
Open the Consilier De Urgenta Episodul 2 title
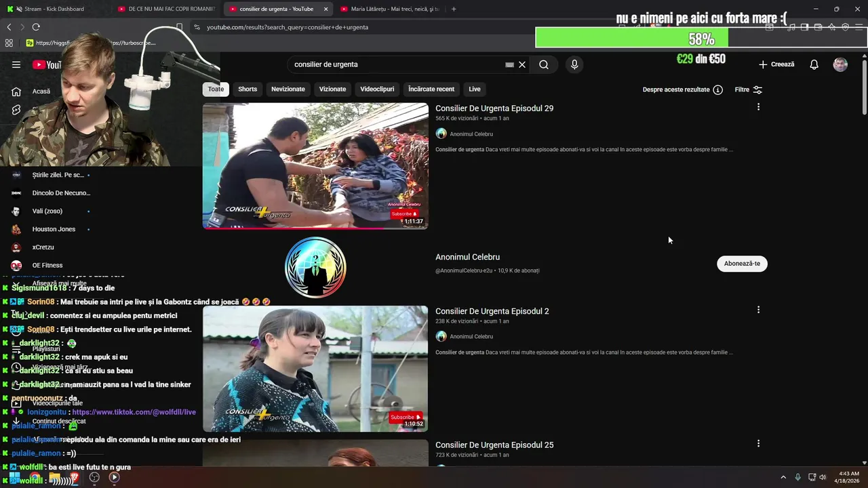tap(492, 311)
